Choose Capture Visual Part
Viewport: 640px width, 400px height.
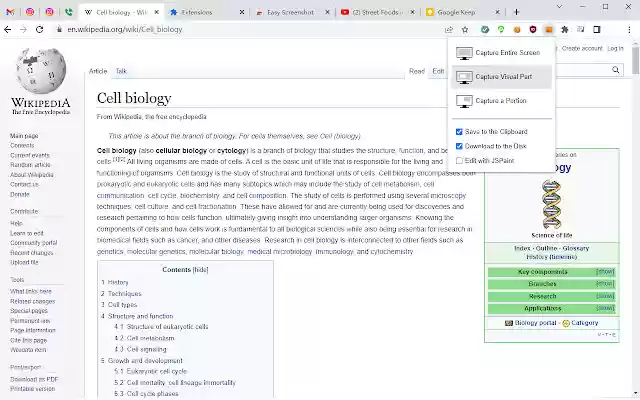click(x=502, y=77)
